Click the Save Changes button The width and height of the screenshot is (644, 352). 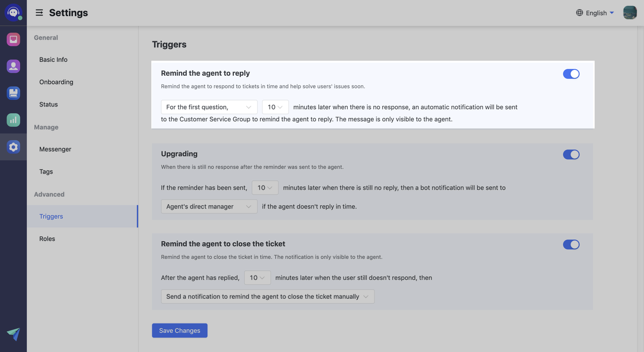(179, 330)
